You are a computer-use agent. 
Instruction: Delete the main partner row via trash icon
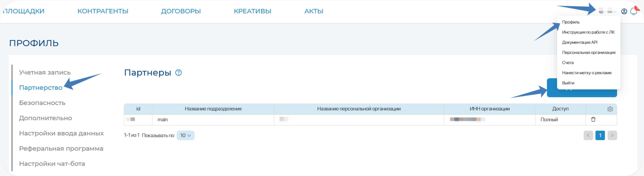(x=593, y=120)
